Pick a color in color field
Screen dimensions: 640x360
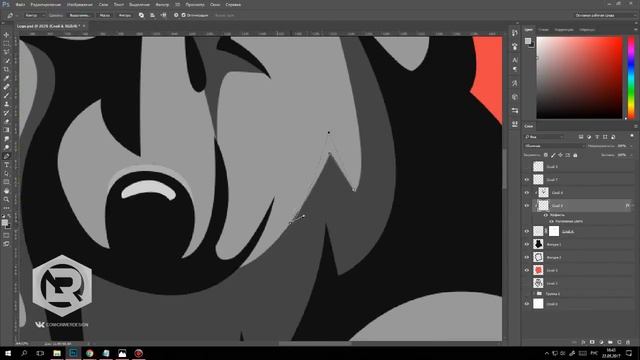(x=580, y=78)
